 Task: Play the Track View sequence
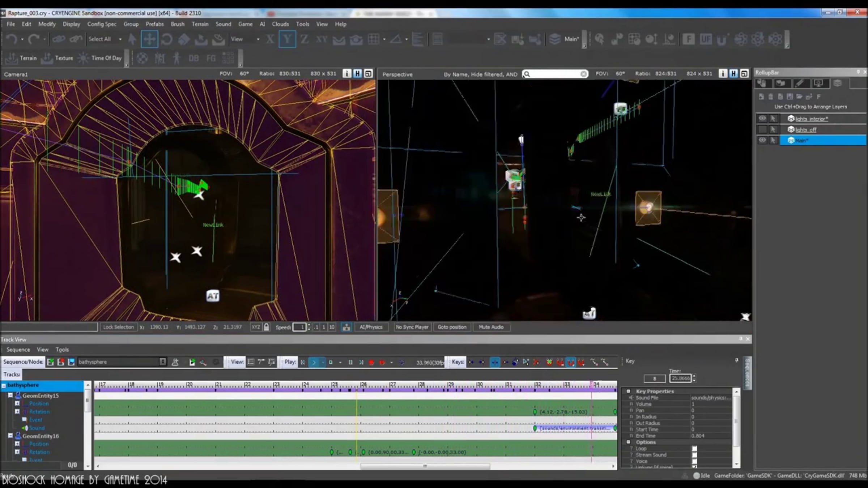pos(314,362)
